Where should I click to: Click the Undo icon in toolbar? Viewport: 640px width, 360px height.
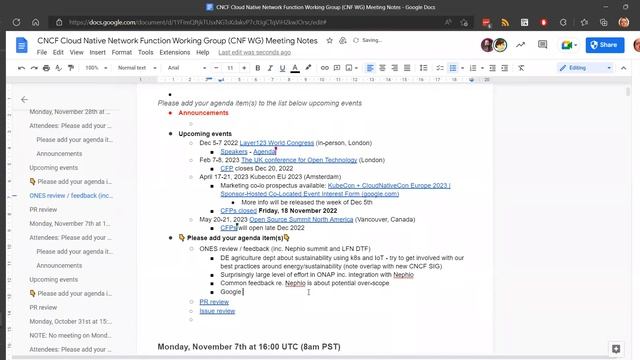tap(21, 68)
